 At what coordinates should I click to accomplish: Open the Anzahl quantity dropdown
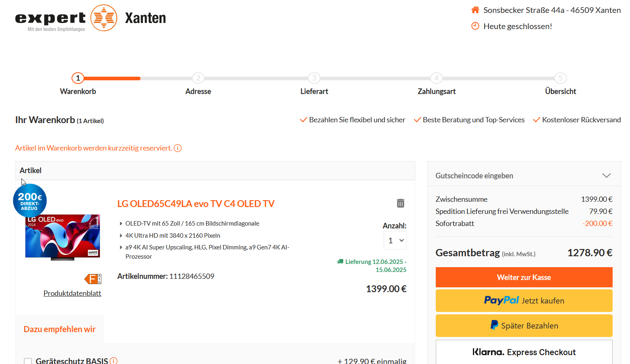pos(395,241)
